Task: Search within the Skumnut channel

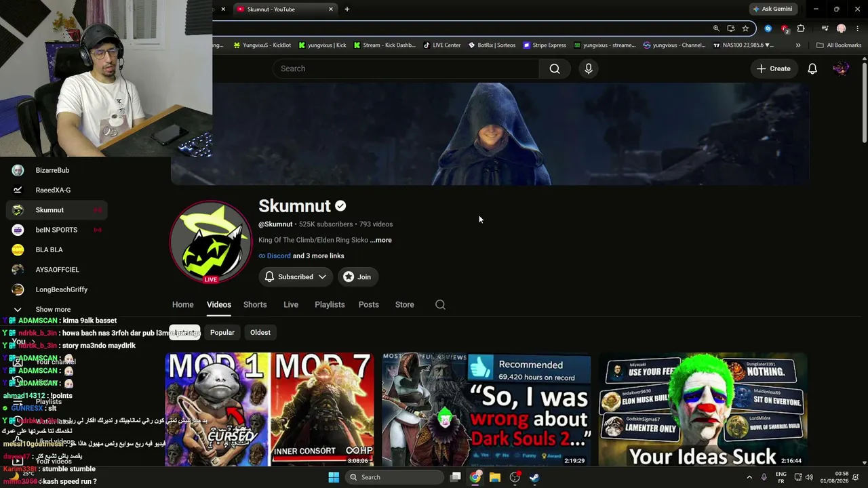Action: 440,305
